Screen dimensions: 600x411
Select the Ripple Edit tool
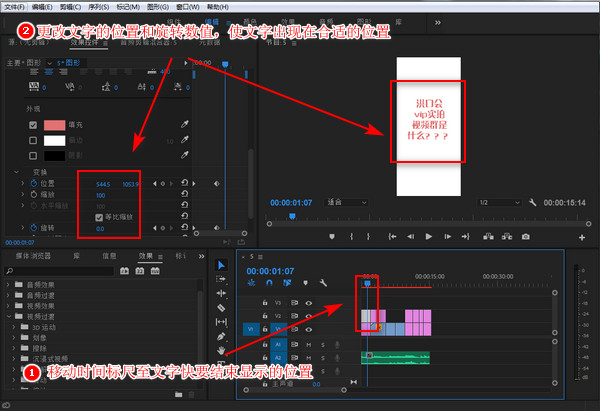[x=221, y=294]
